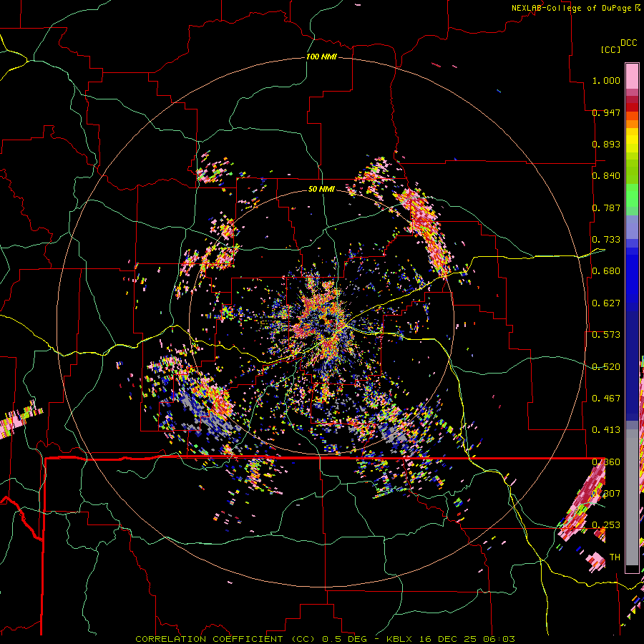Click the 0.520 value on color scale
Viewport: 644px width, 644px height.
(606, 367)
